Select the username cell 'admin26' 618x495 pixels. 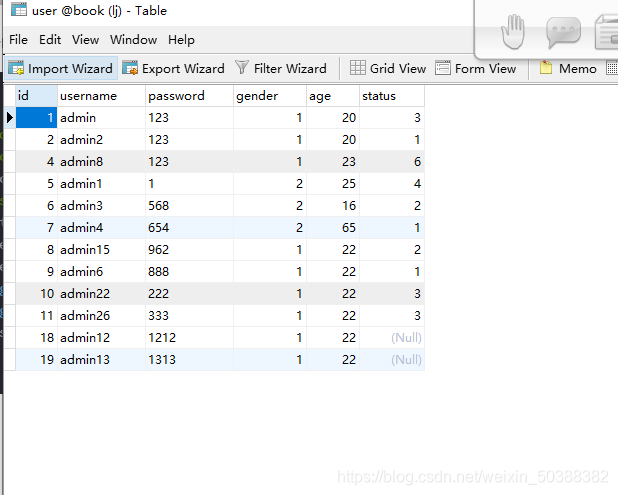click(101, 316)
